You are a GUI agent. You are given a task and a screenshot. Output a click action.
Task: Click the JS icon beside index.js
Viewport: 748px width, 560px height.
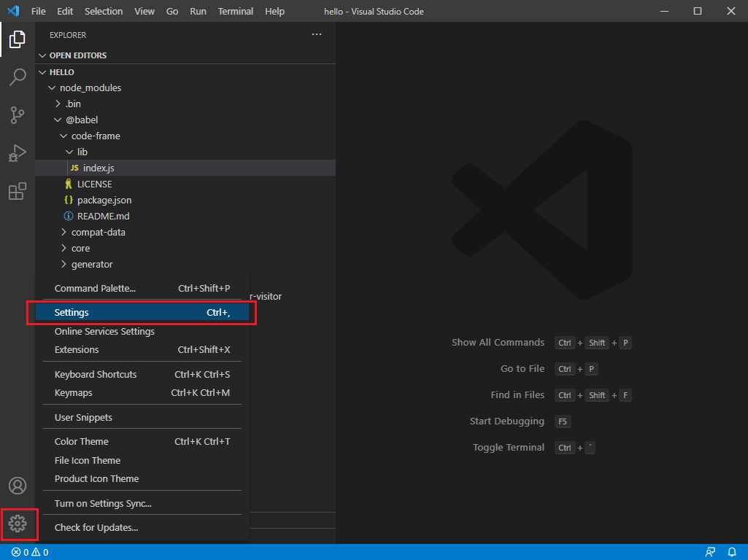click(x=74, y=168)
